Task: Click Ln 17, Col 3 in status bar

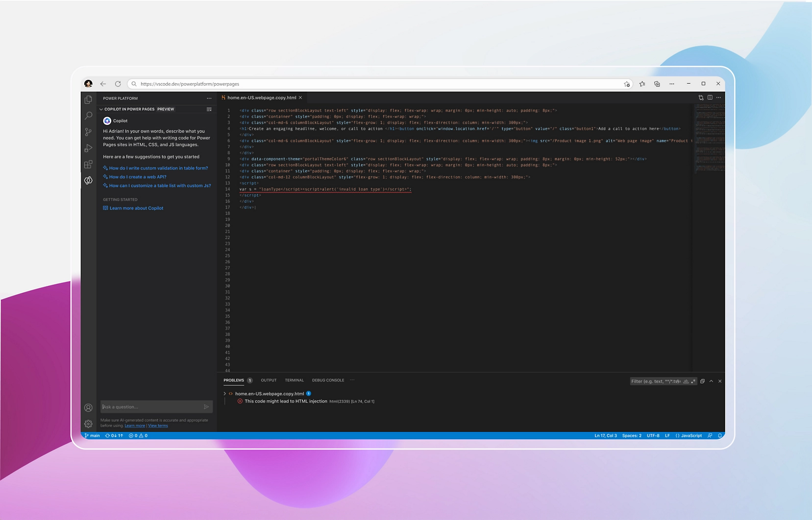Action: coord(605,436)
